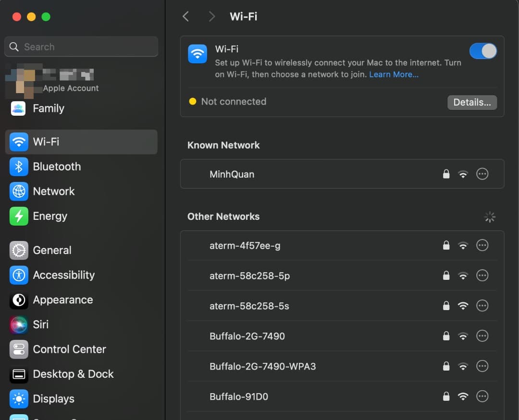519x420 pixels.
Task: Turn off the Wi-Fi toggle switch
Action: coord(482,51)
